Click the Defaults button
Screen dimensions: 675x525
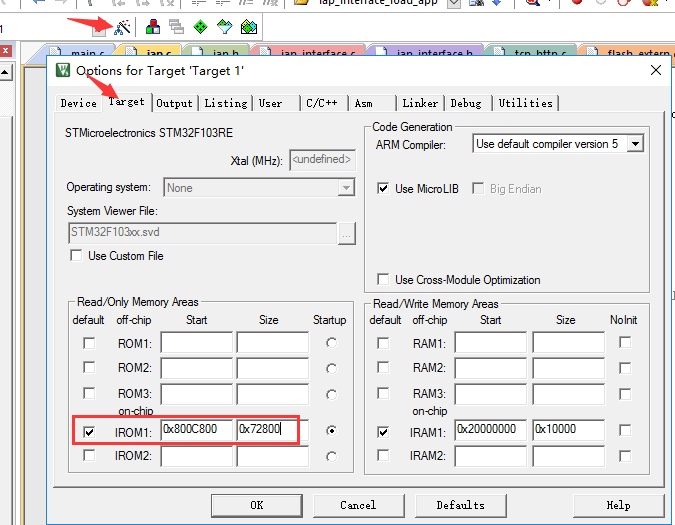coord(460,505)
